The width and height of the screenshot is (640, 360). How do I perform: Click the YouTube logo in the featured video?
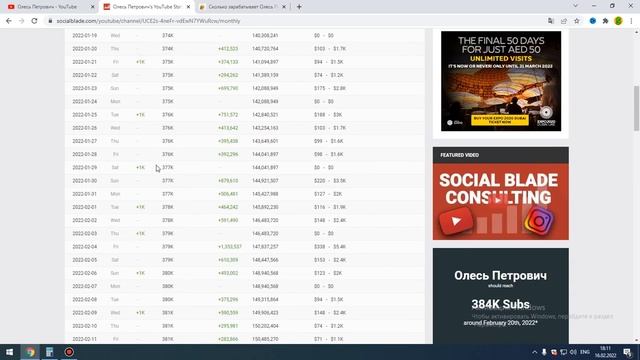456,221
